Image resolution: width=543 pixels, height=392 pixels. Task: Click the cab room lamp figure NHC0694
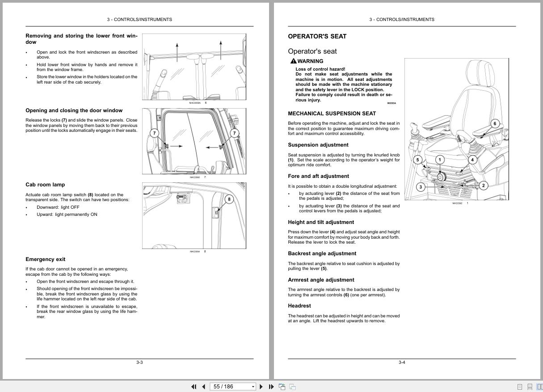[x=194, y=215]
